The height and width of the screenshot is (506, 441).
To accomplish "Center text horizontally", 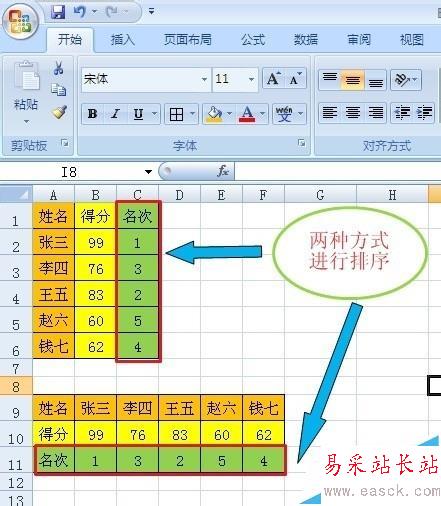I will click(352, 113).
